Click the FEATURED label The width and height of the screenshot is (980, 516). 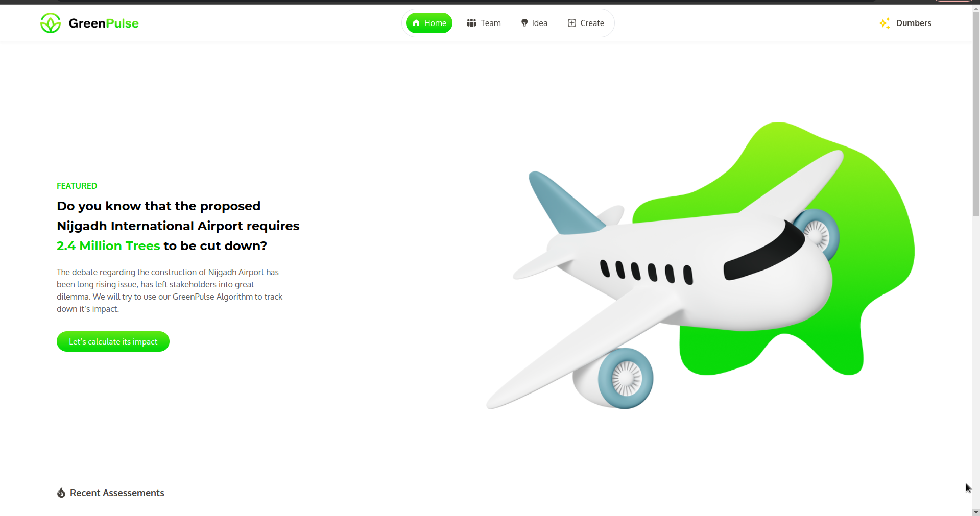(x=77, y=186)
